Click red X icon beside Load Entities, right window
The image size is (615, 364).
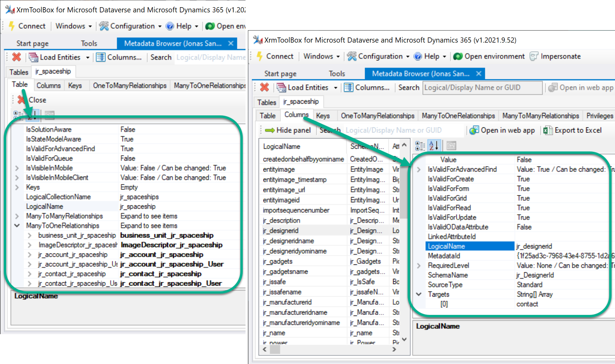pyautogui.click(x=264, y=87)
